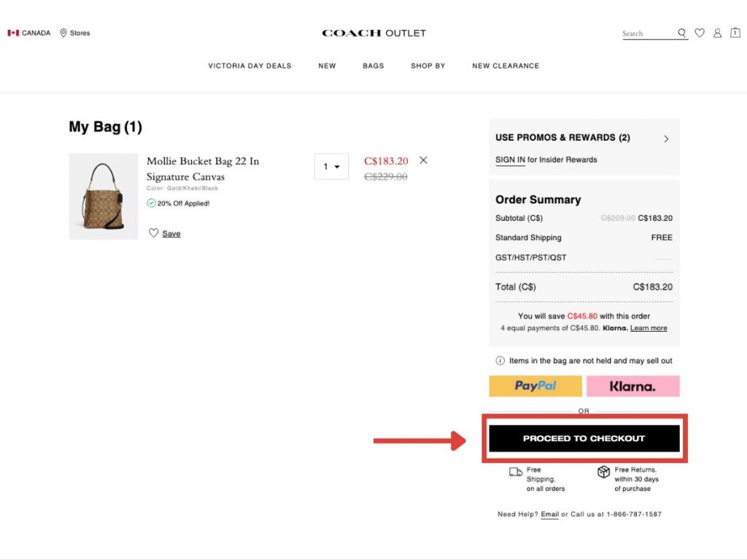Open the New Clearance menu
747x560 pixels.
click(x=506, y=66)
